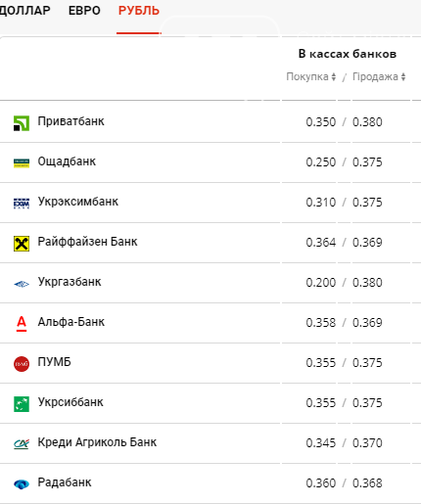Click the Raiffeisen Bank yellow logo

22,244
